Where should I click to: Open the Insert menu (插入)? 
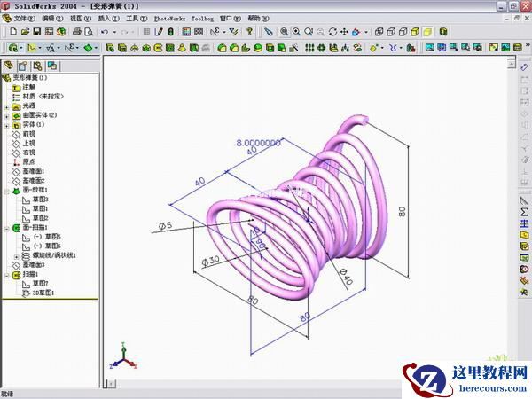108,19
